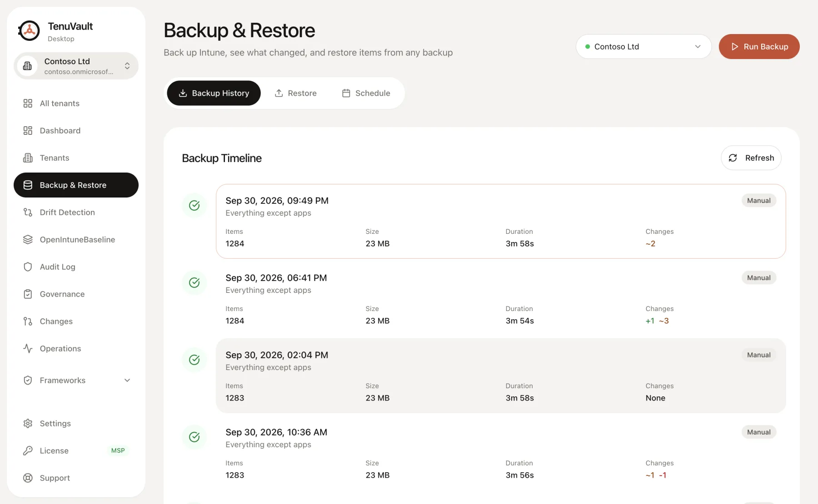Click the building icon beside Contoso Ltd
This screenshot has width=818, height=504.
click(x=27, y=66)
